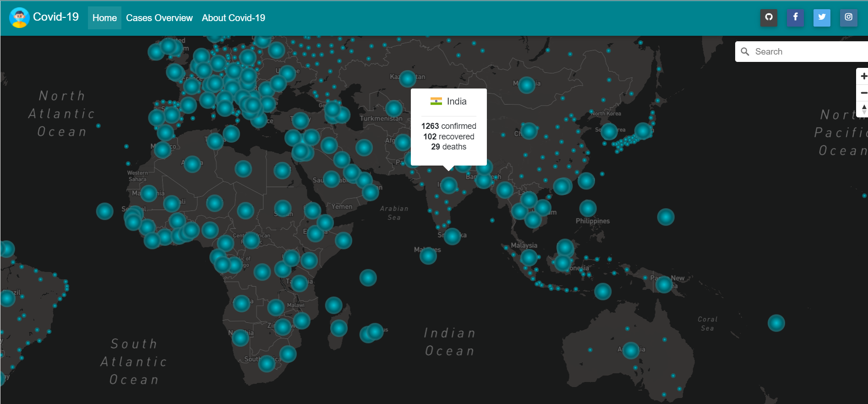Viewport: 868px width, 404px height.
Task: Open the Twitter icon link
Action: point(822,17)
